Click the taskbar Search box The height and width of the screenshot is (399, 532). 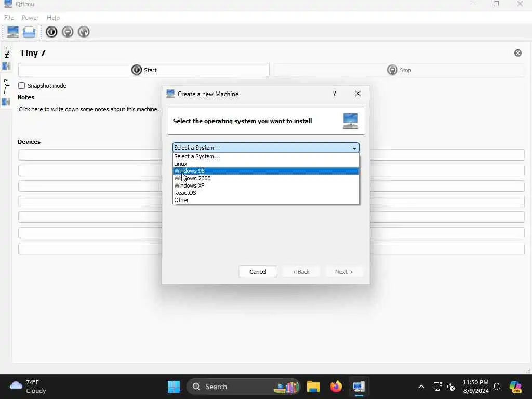coord(243,387)
